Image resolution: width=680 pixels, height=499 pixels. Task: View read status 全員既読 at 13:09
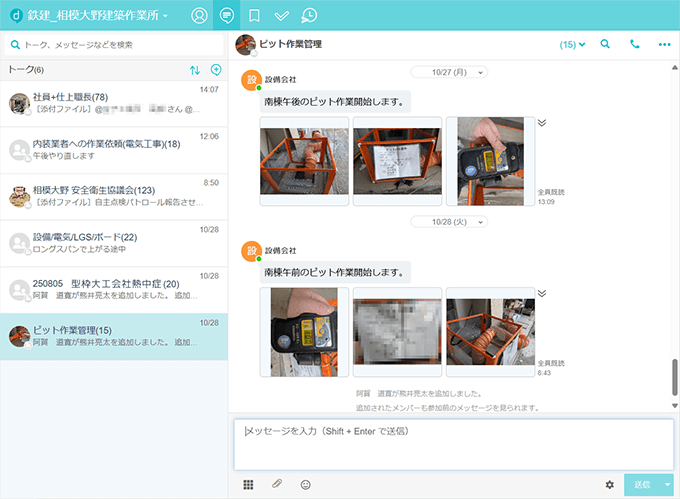[x=551, y=192]
